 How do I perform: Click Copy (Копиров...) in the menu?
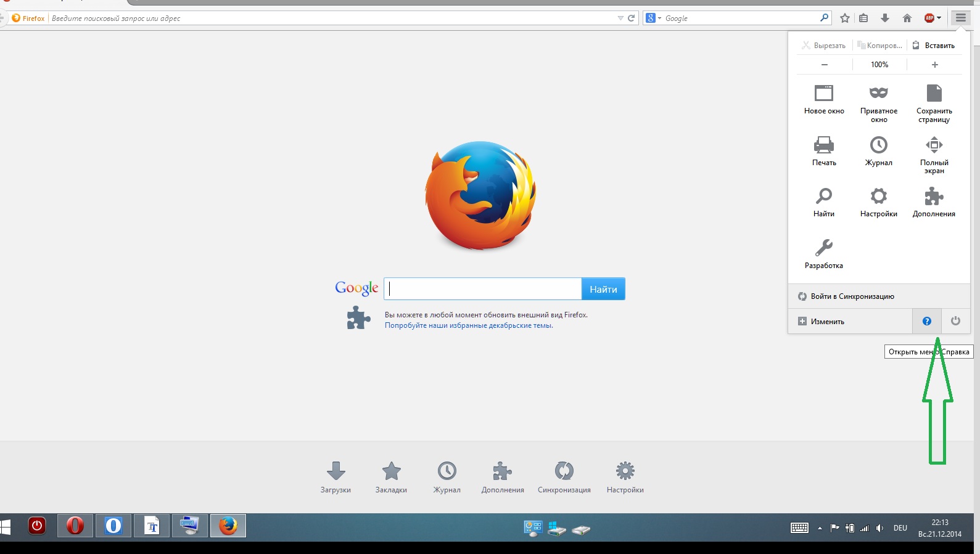(879, 45)
